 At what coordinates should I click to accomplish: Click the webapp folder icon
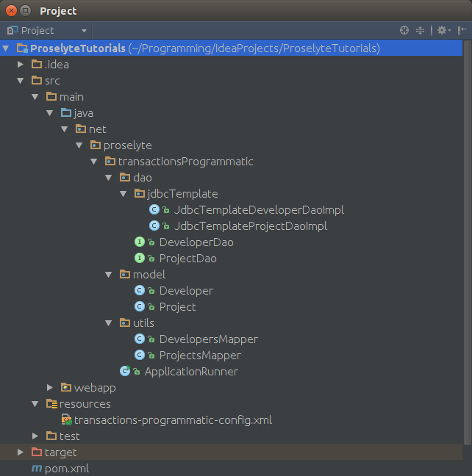tap(66, 387)
